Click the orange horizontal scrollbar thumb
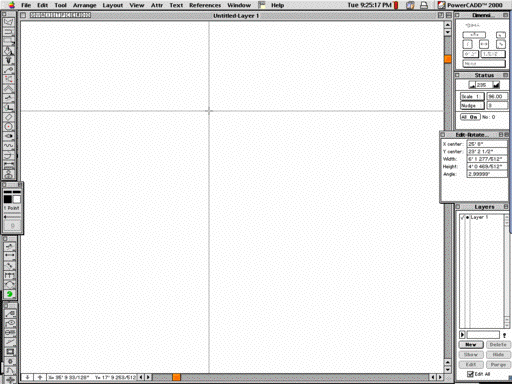Image resolution: width=512 pixels, height=384 pixels. [176, 377]
